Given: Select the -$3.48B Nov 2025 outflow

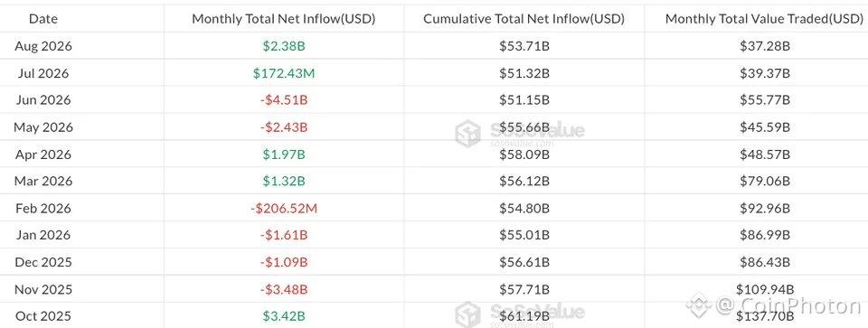Looking at the screenshot, I should [x=283, y=289].
